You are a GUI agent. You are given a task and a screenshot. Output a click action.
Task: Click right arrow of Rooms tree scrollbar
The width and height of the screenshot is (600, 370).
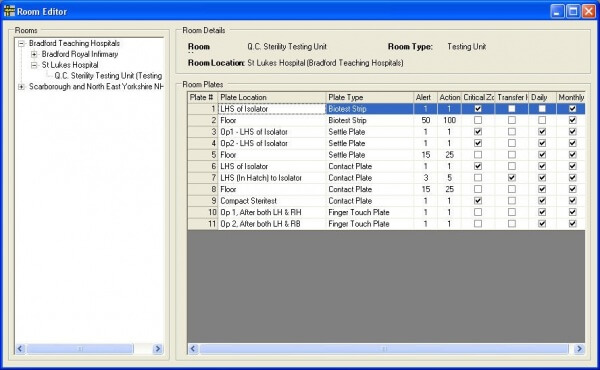click(157, 349)
